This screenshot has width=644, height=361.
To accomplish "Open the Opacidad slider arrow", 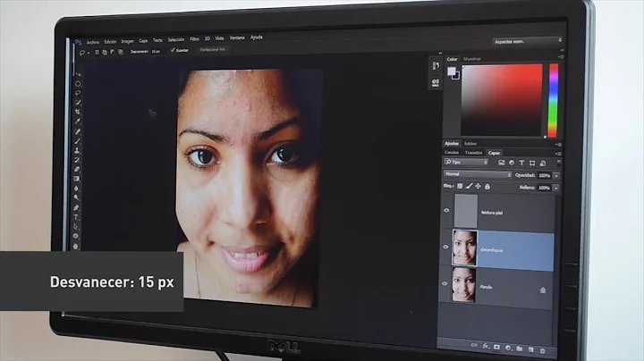I will click(x=556, y=175).
